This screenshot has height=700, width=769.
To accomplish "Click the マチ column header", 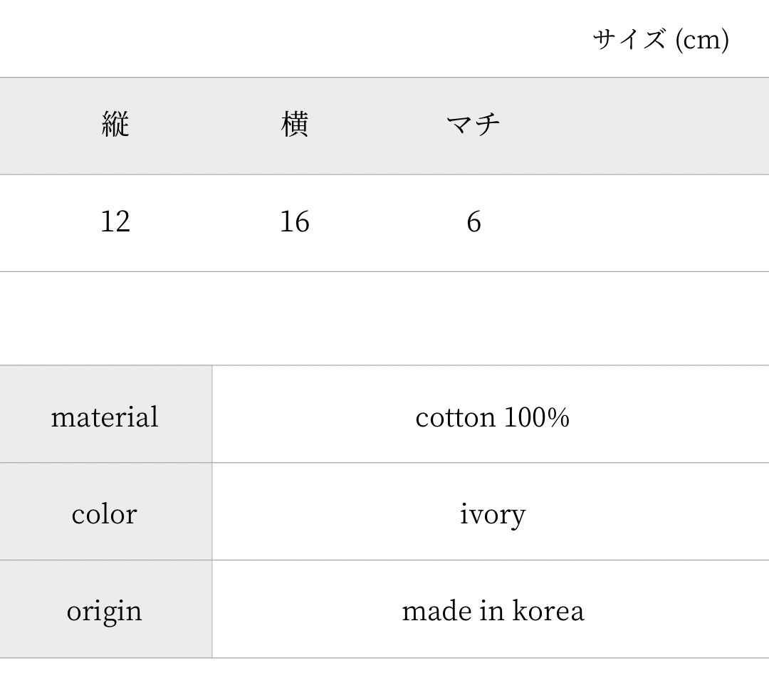I will coord(474,125).
